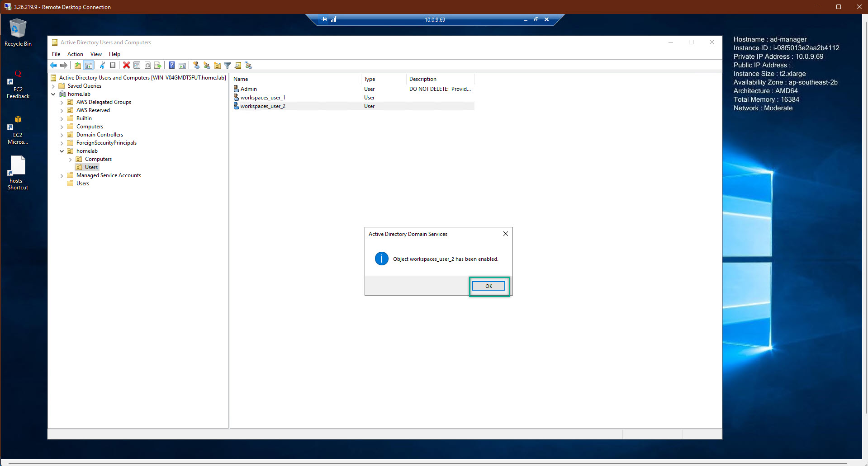Find objects using the search icon
The height and width of the screenshot is (466, 868).
point(238,66)
